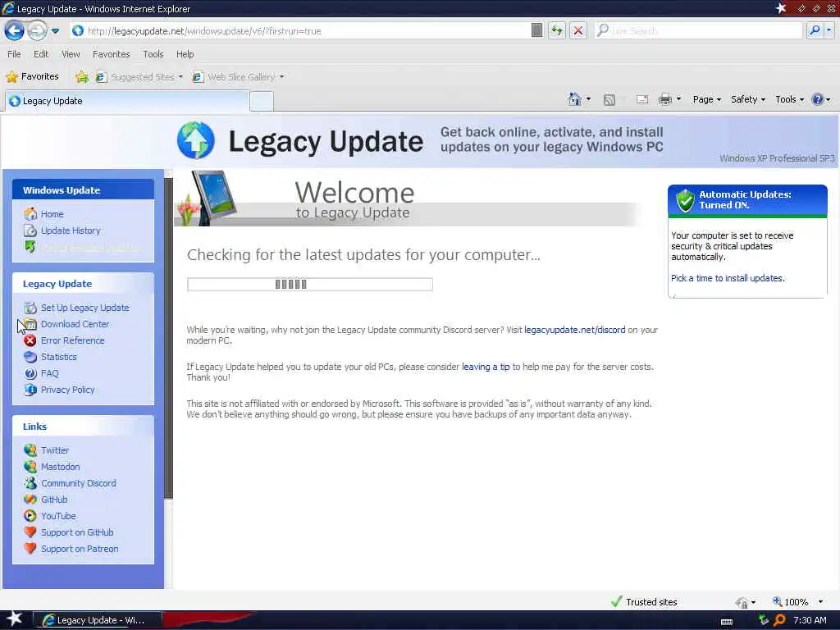840x630 pixels.
Task: Click the update checking progress bar
Action: click(309, 284)
